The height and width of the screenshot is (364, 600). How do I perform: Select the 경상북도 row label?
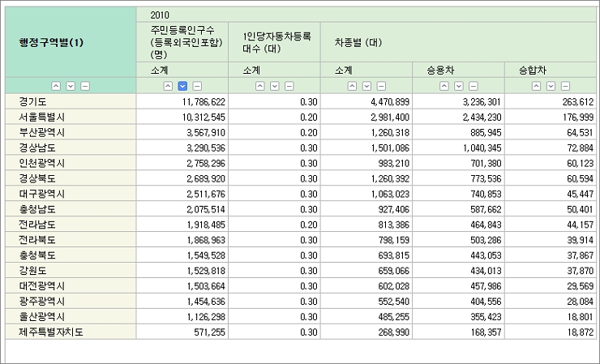point(37,178)
